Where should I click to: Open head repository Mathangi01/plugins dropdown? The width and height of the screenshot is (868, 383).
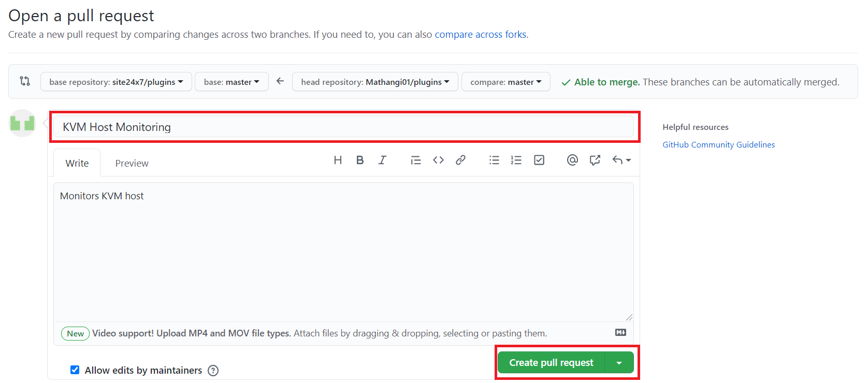[x=375, y=82]
